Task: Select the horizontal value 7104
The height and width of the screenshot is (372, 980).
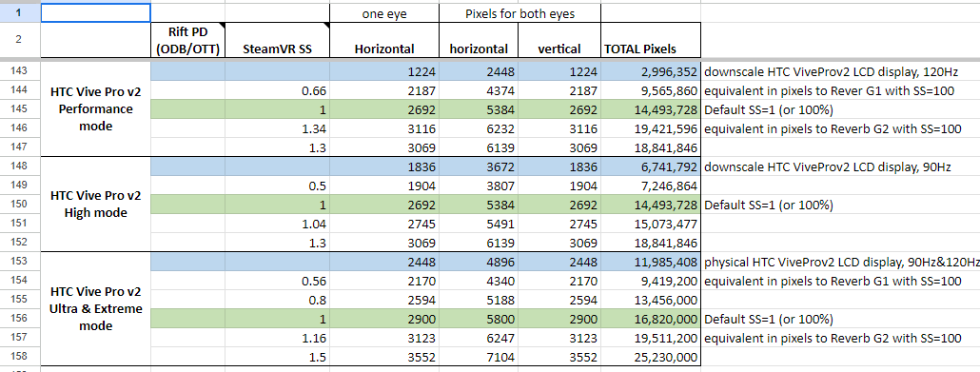Action: [480, 357]
